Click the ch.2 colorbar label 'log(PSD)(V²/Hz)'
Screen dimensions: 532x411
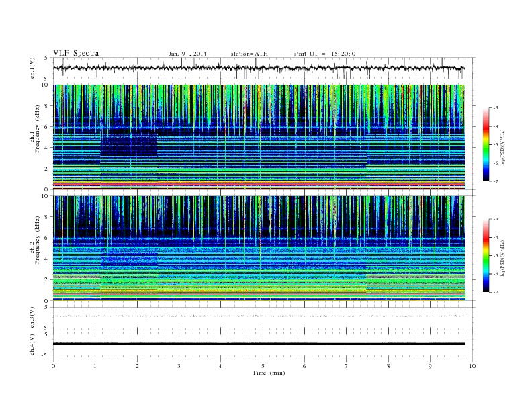[x=502, y=258]
